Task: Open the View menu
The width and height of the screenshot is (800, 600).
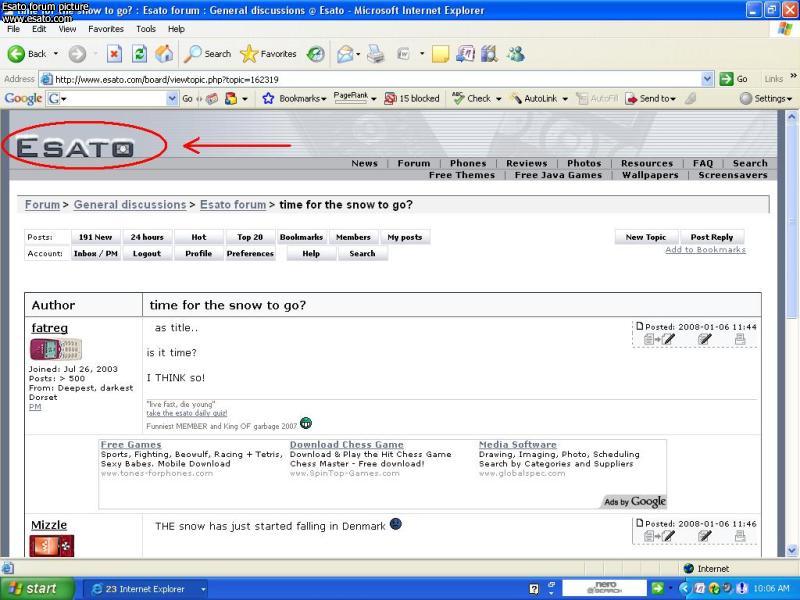Action: coord(67,29)
